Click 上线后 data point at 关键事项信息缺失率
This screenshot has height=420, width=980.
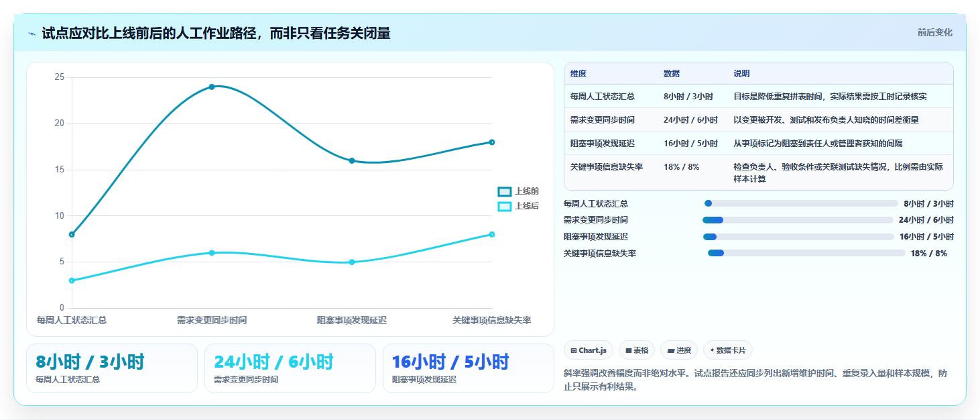(x=492, y=234)
